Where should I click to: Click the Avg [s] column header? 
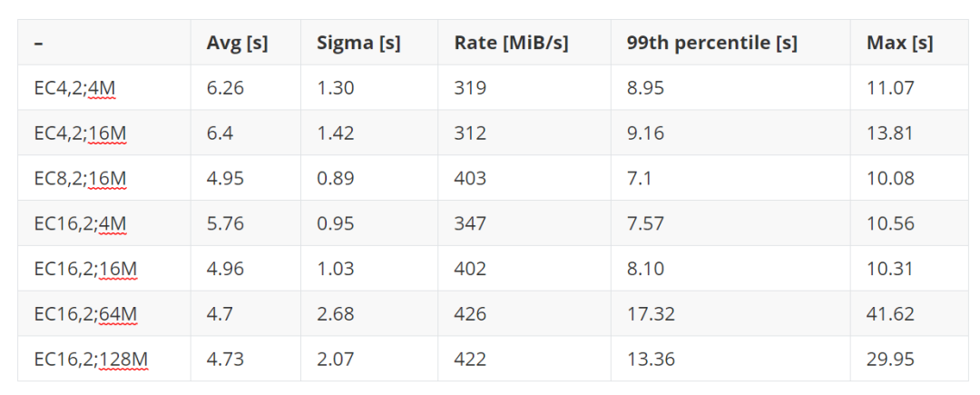coord(237,43)
